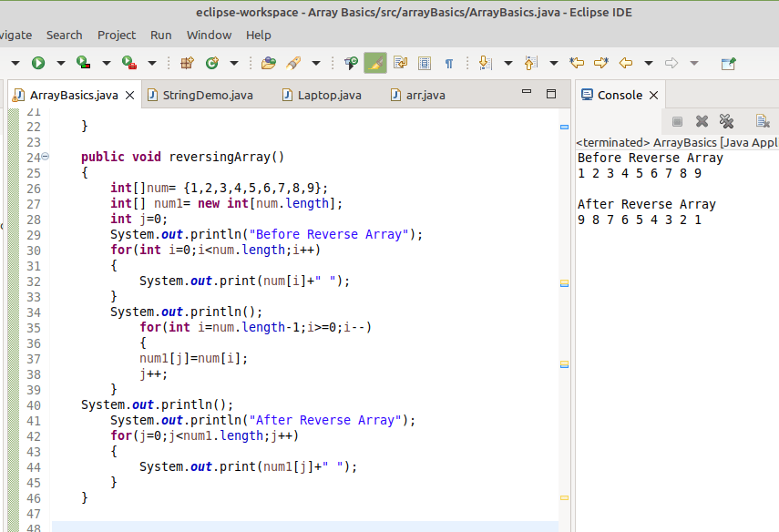Screen dimensions: 779x532
Task: Open Previous Annotation dropdown arrow
Action: (553, 63)
